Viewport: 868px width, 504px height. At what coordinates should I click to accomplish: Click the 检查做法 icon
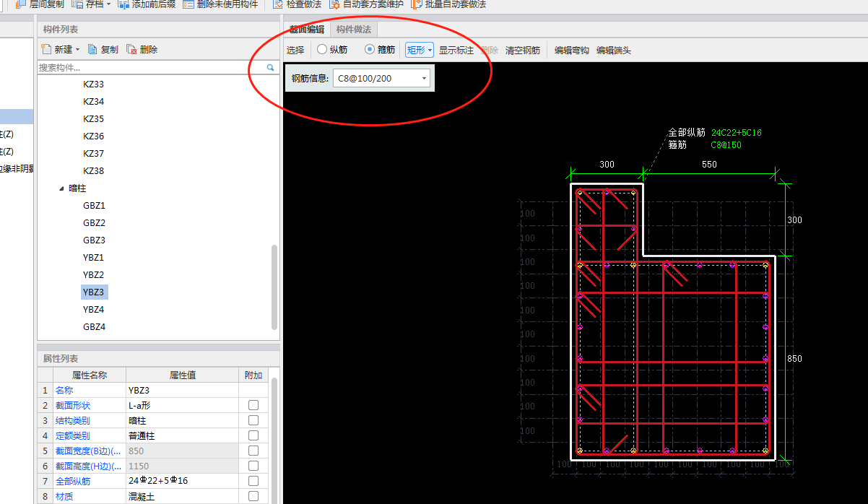coord(278,4)
